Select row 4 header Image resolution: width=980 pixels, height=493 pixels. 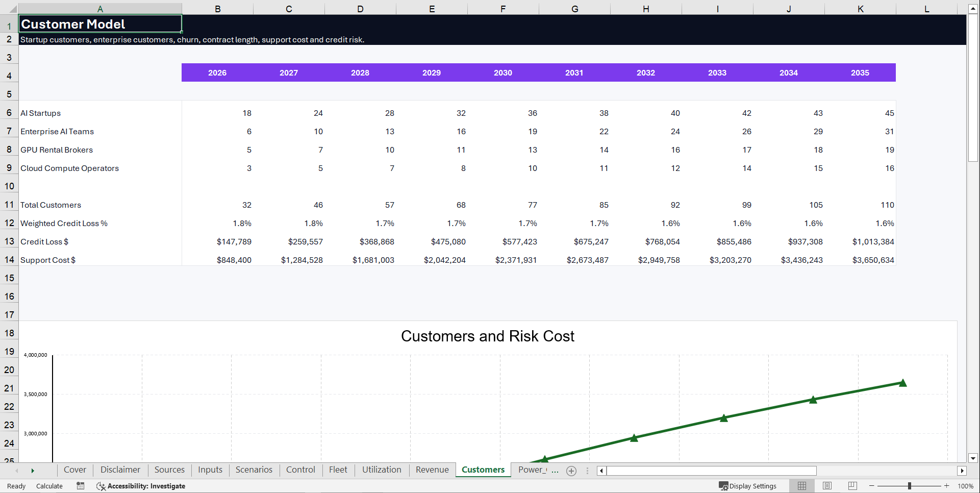pos(9,76)
